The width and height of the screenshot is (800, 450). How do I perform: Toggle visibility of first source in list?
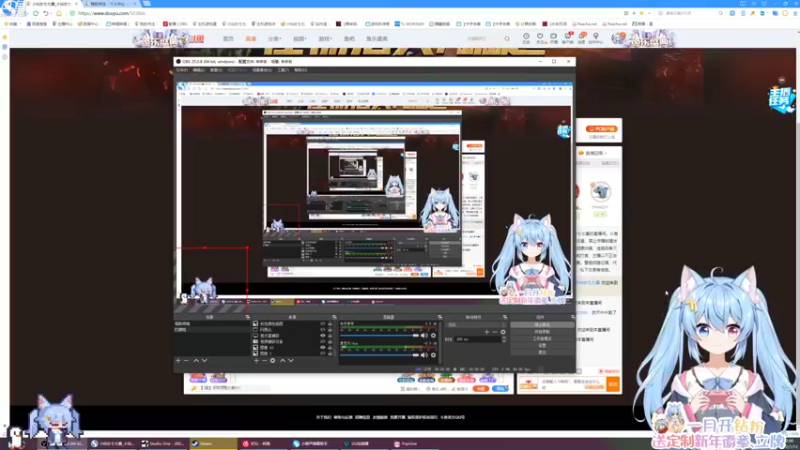pos(322,324)
